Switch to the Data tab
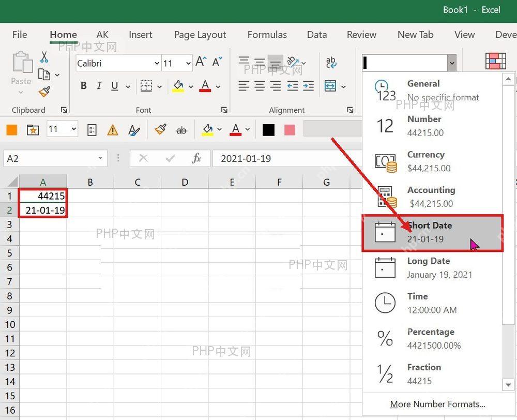 click(x=317, y=35)
